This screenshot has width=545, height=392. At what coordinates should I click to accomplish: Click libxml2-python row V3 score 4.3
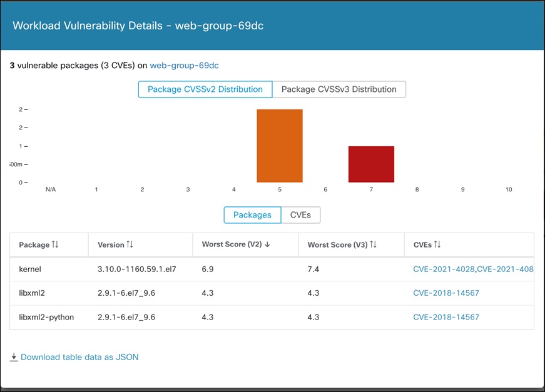tap(313, 317)
